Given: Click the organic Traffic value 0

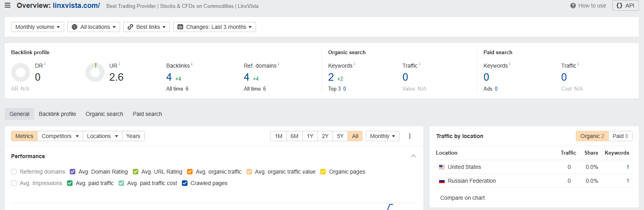Looking at the screenshot, I should (x=405, y=77).
